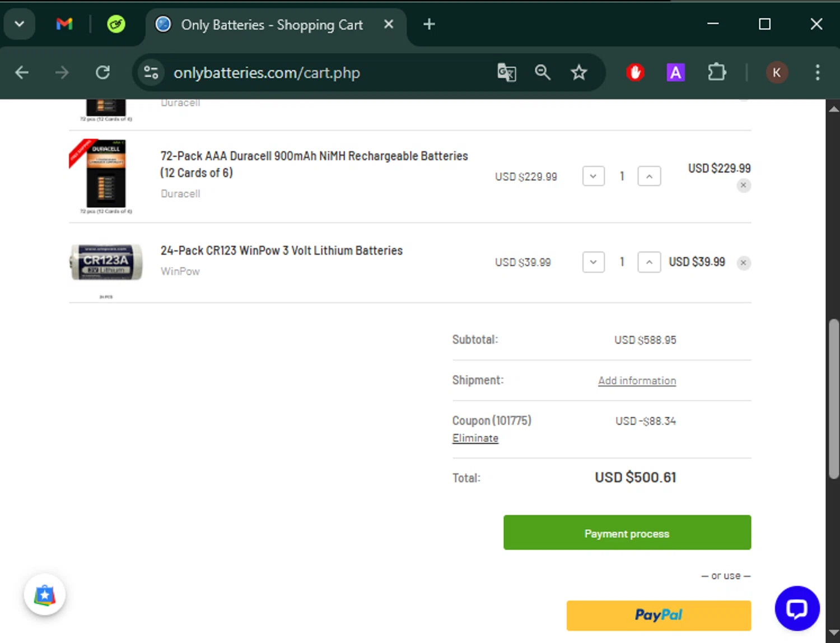Click the scrollbar down arrow

point(834,633)
